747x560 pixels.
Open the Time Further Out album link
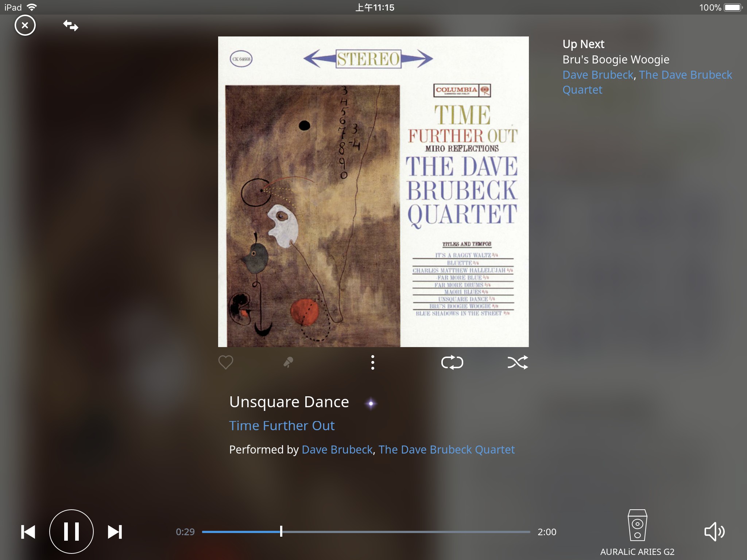[x=282, y=425]
